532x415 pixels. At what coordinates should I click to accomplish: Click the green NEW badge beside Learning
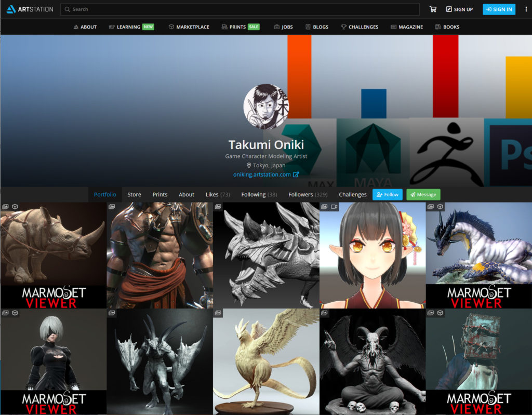tap(148, 27)
